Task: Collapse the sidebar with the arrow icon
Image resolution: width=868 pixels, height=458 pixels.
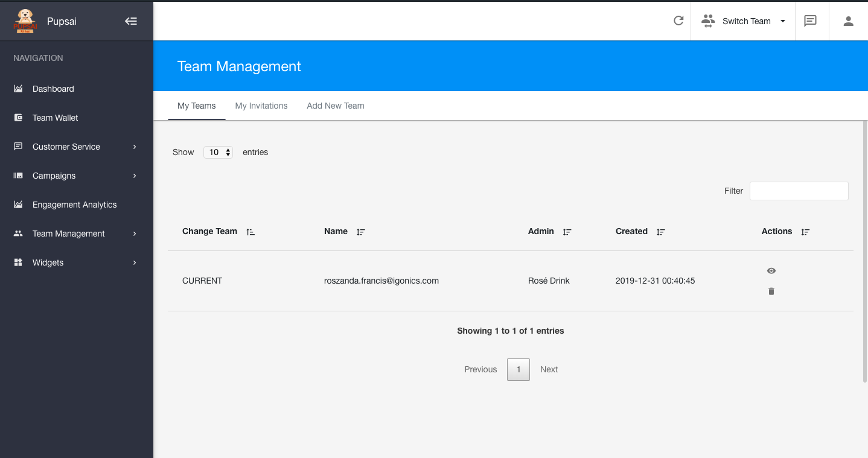Action: (x=131, y=21)
